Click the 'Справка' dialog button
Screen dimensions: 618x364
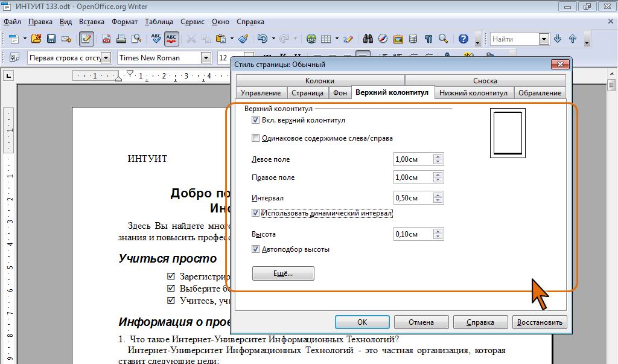coord(480,322)
